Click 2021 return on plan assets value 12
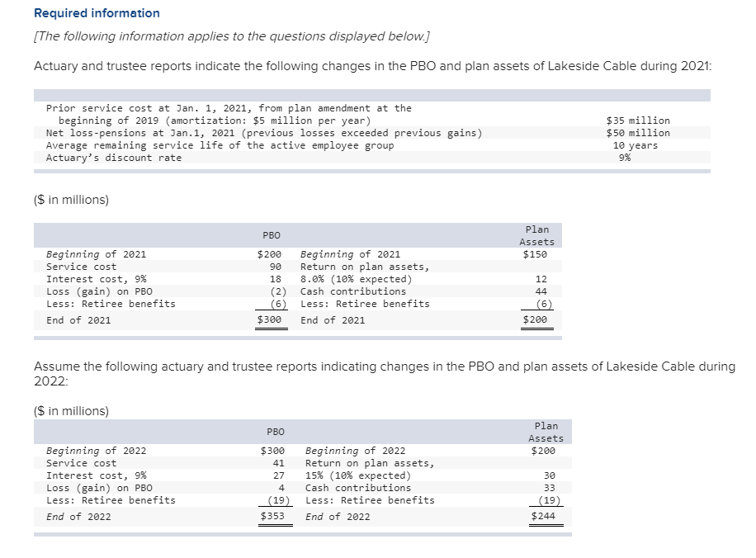756x558 pixels. (541, 279)
